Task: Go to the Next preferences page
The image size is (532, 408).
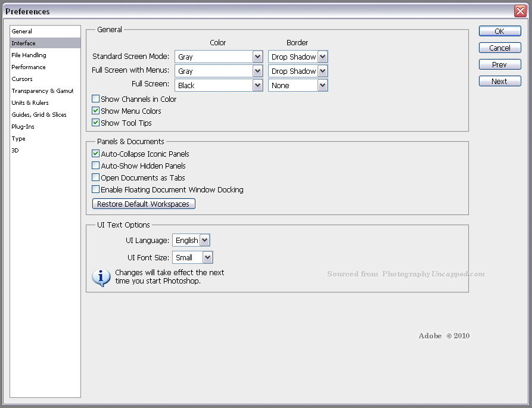Action: [499, 80]
